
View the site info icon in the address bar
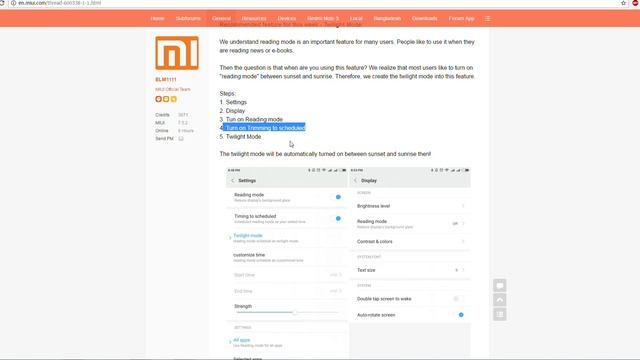tap(13, 3)
